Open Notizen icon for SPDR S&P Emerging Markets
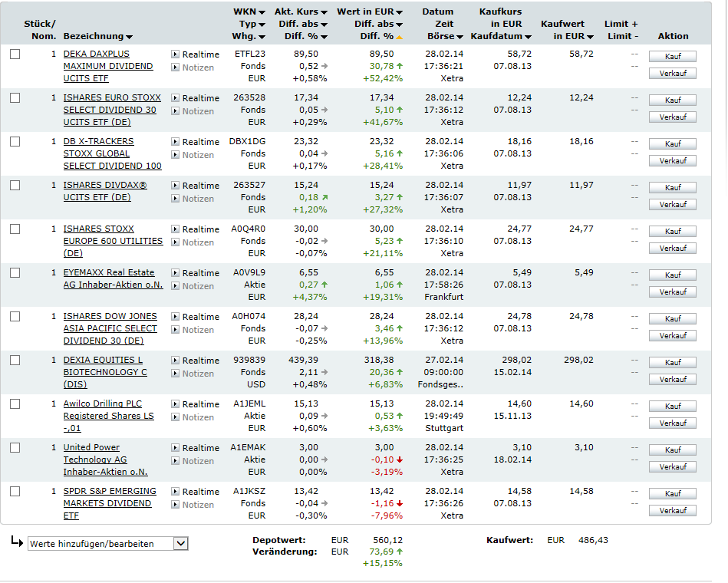The width and height of the screenshot is (728, 583). (x=175, y=505)
